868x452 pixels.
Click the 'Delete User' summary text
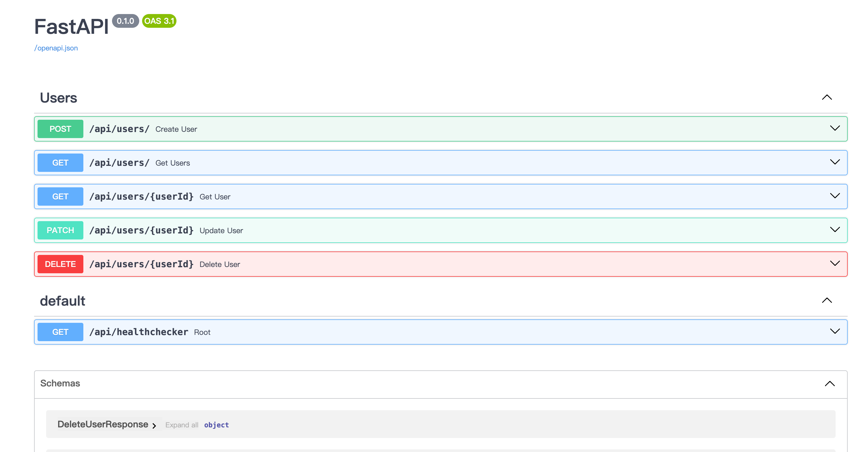pyautogui.click(x=220, y=264)
